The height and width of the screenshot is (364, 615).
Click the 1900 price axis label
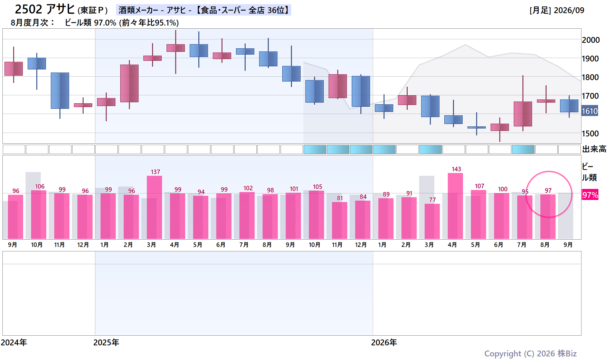tap(590, 59)
